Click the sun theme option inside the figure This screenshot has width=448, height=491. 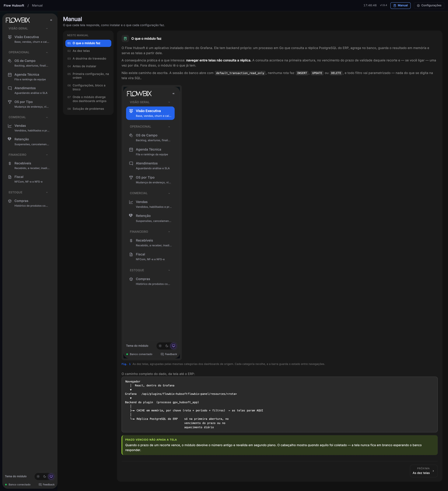click(x=160, y=346)
